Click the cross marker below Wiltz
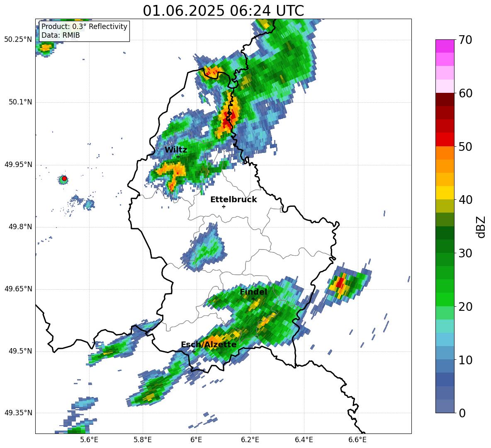 pyautogui.click(x=178, y=157)
